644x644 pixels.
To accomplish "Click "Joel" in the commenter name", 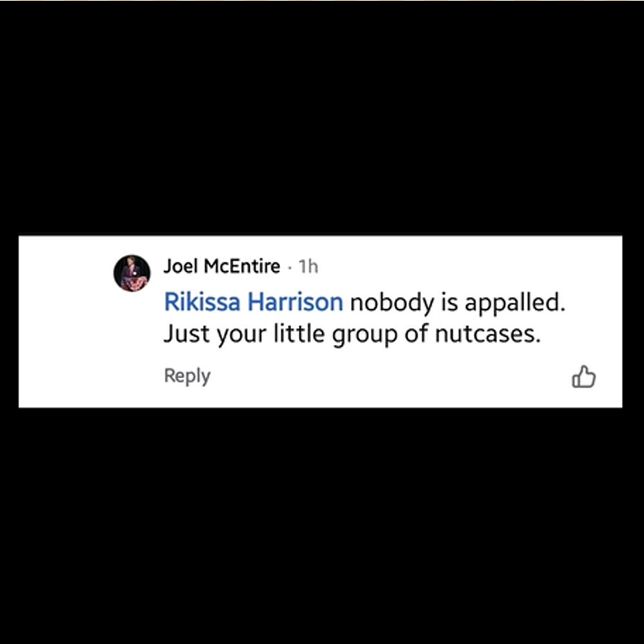I will click(x=181, y=266).
